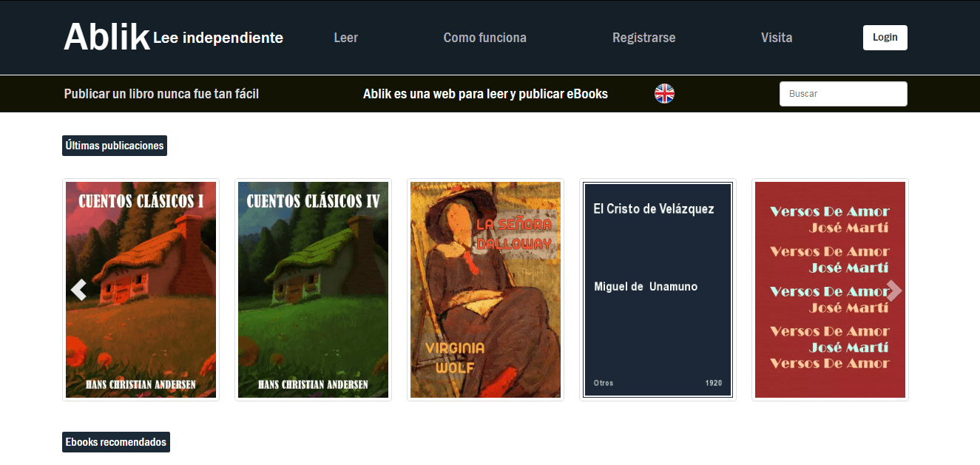980x465 pixels.
Task: Click the Ablik logo
Action: 107,37
